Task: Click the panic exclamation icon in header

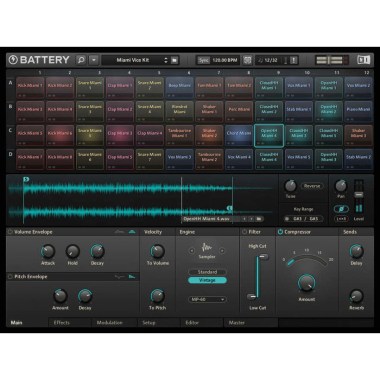Action: pyautogui.click(x=294, y=60)
